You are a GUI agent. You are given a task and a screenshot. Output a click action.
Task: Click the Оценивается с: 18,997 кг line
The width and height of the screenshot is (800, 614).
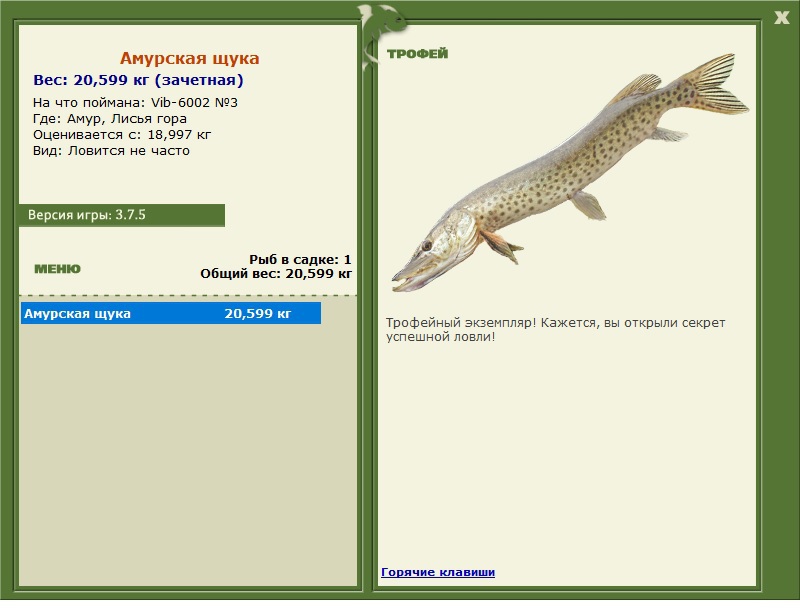pyautogui.click(x=122, y=135)
